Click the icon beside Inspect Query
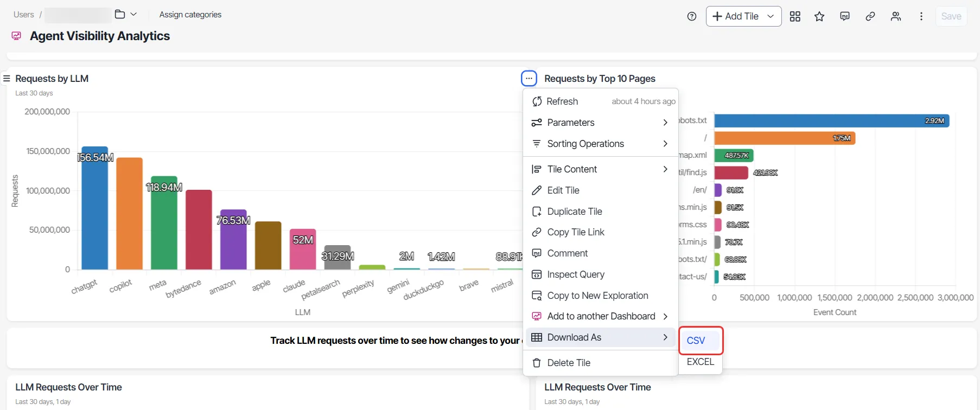The height and width of the screenshot is (410, 980). click(537, 274)
